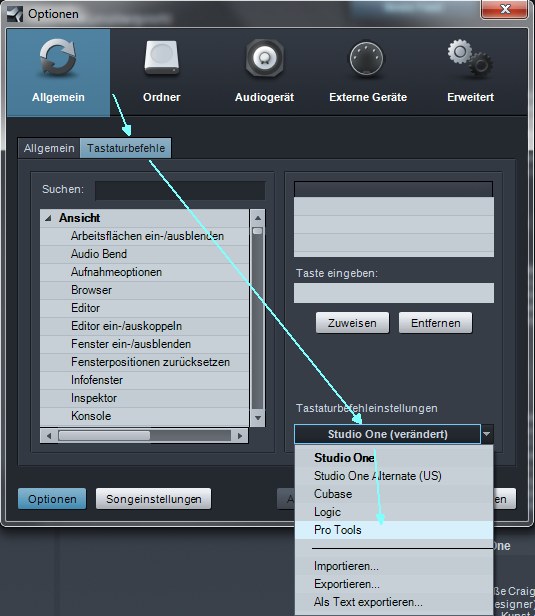535x616 pixels.
Task: Click the Studio One logo in title bar
Action: coord(15,14)
